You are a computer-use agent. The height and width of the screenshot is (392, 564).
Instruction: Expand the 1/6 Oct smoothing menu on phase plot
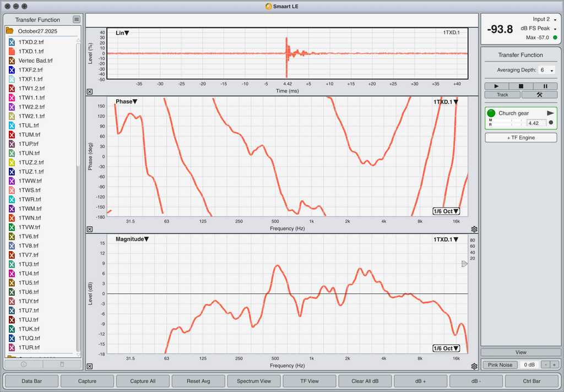446,211
